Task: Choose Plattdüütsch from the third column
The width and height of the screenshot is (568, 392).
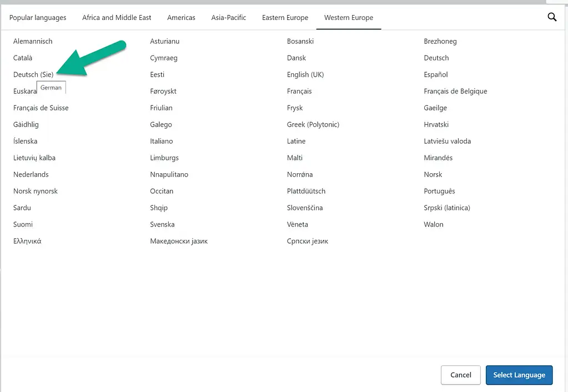Action: tap(306, 191)
